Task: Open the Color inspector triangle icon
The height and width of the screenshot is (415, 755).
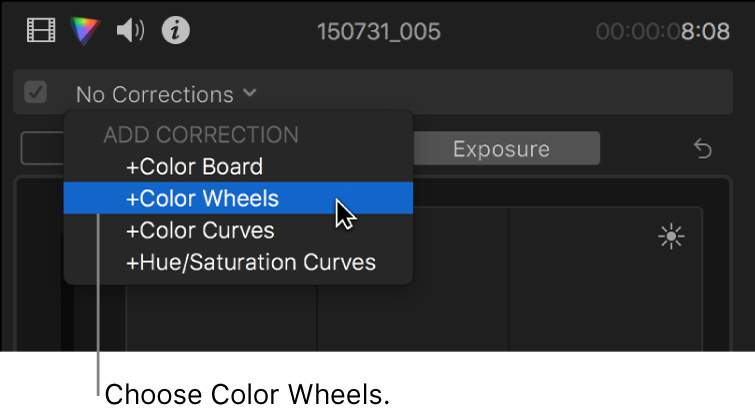Action: click(85, 31)
